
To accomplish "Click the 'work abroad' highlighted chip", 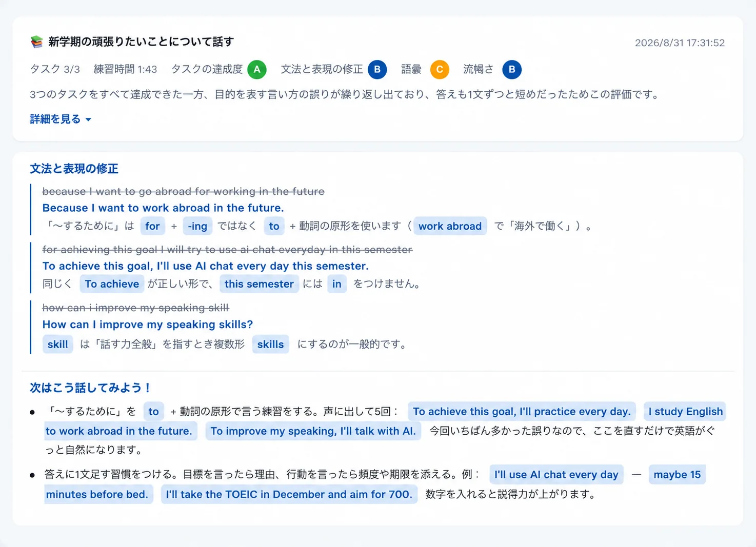I will tap(450, 226).
